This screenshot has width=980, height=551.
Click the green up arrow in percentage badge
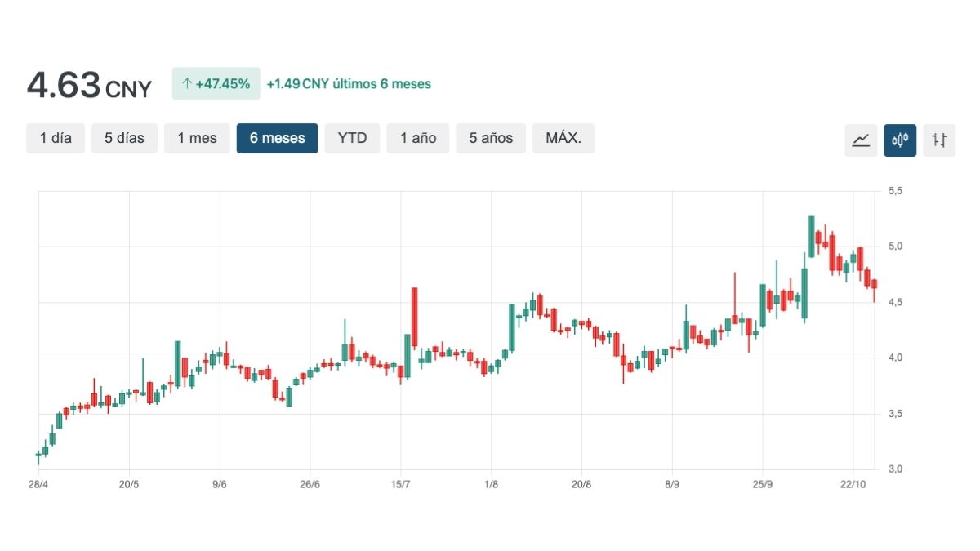tap(186, 84)
